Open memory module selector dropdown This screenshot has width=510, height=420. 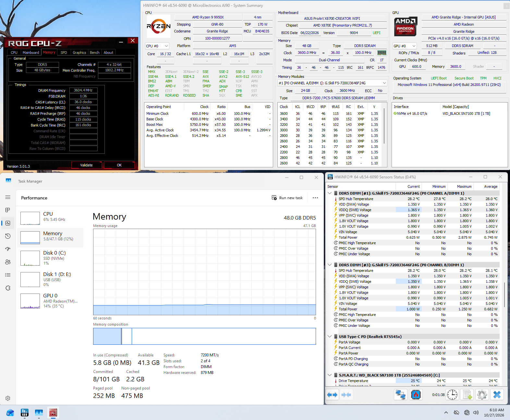tap(333, 83)
